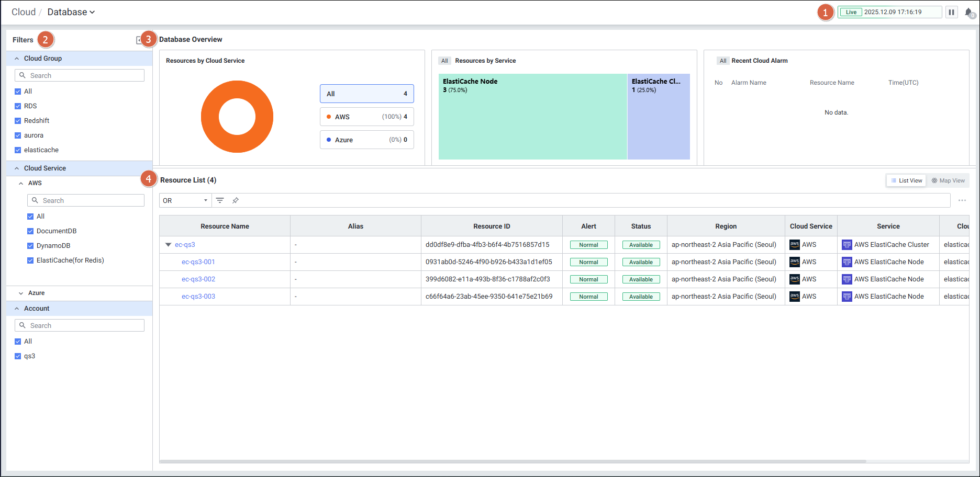Screen dimensions: 980x477
Task: Open the notification bell alerts
Action: 968,13
